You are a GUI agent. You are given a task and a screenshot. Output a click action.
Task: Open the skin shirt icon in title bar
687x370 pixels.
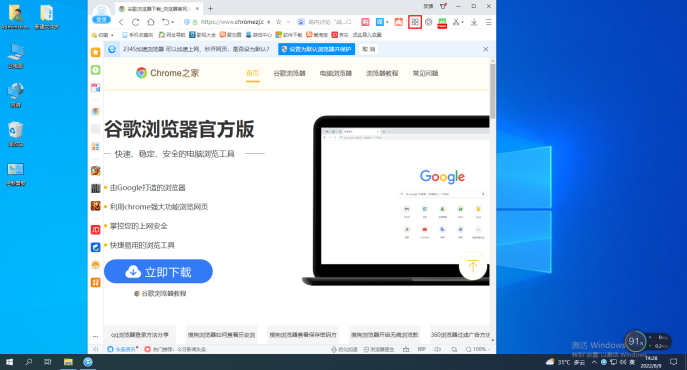tap(443, 6)
